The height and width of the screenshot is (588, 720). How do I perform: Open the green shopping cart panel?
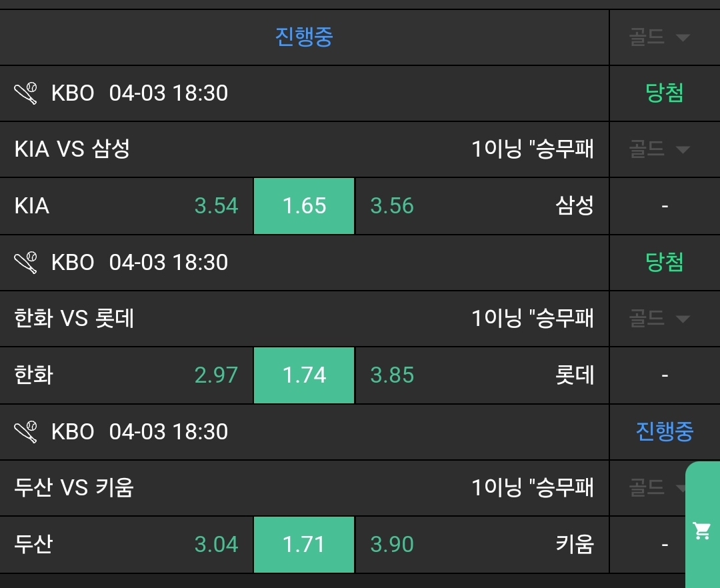tap(702, 531)
